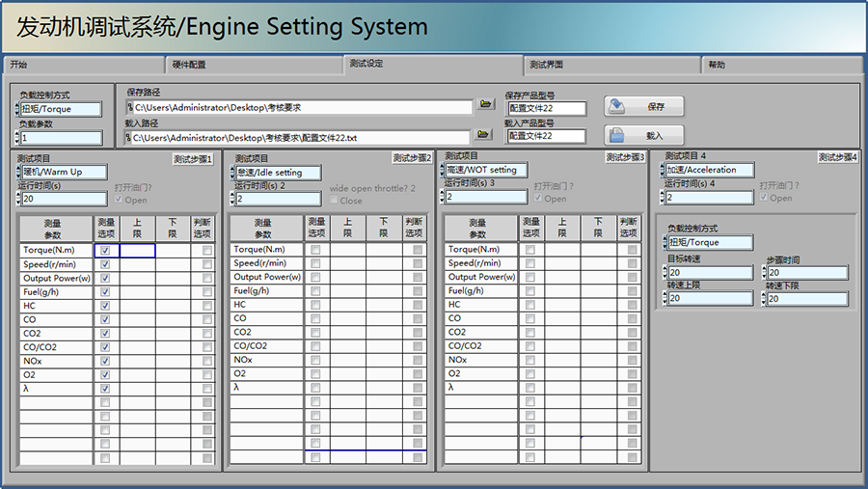Switch to the 硬件配置 tab
Image resolution: width=868 pixels, height=489 pixels.
[253, 65]
